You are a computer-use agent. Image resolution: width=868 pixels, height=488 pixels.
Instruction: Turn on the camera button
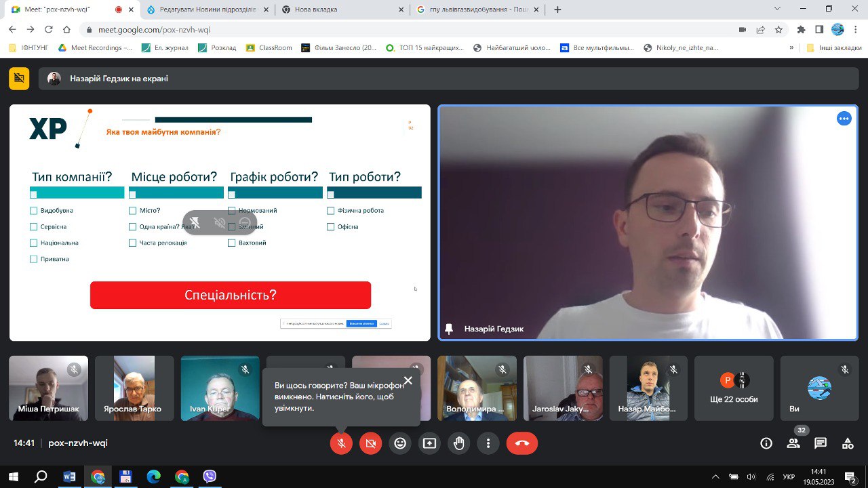coord(370,443)
